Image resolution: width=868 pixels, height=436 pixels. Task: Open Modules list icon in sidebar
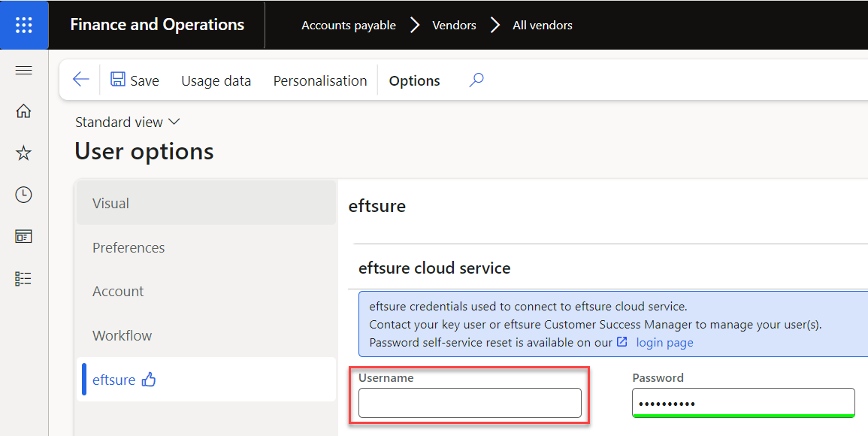[x=24, y=279]
